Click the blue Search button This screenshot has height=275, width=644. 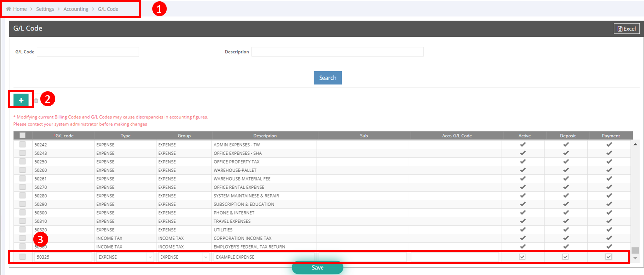327,78
